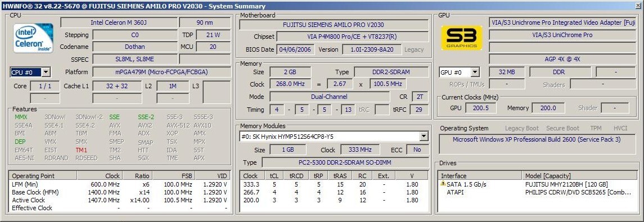
Task: Expand the memory module selection dropdown
Action: coord(424,136)
